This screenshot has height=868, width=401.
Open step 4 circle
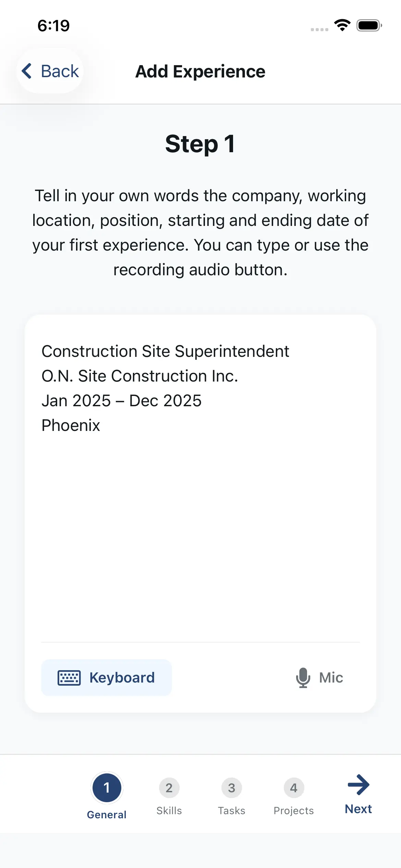coord(294,788)
